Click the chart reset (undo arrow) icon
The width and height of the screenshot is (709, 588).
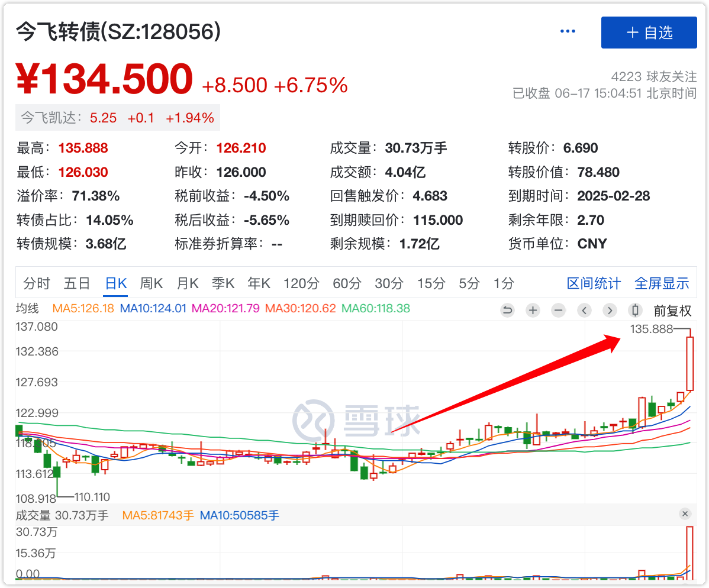tap(507, 310)
